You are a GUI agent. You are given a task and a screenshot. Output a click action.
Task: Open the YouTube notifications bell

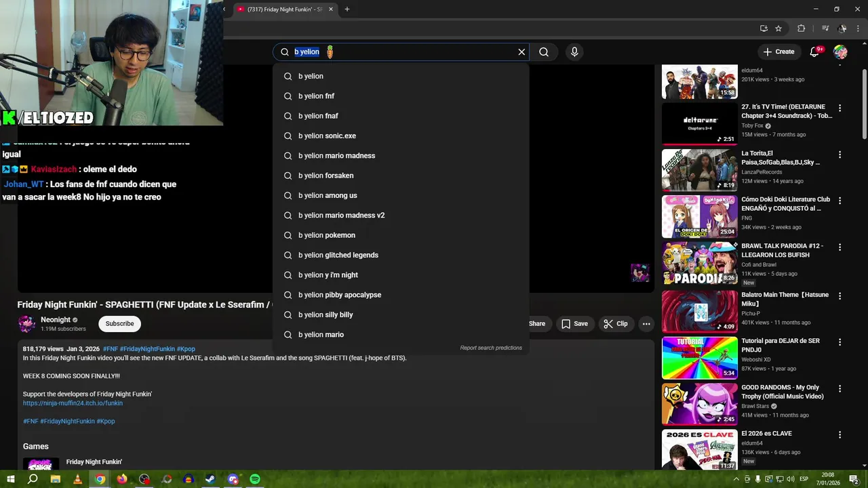(x=815, y=52)
